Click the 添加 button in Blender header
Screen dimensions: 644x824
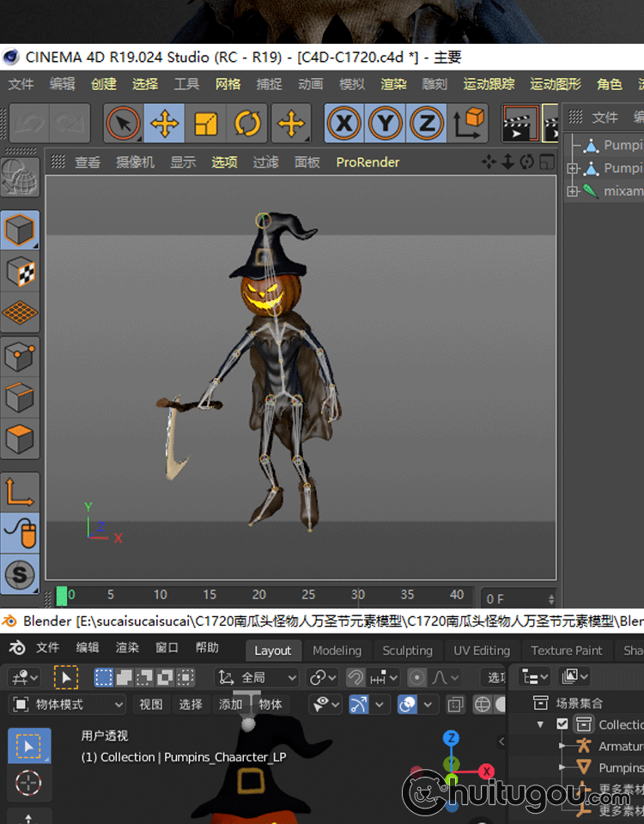click(x=230, y=705)
